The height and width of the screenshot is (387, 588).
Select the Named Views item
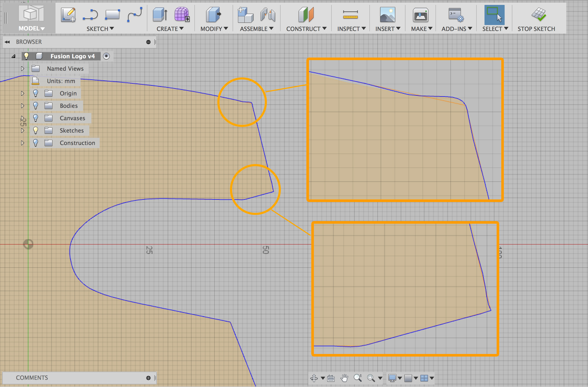click(x=65, y=69)
